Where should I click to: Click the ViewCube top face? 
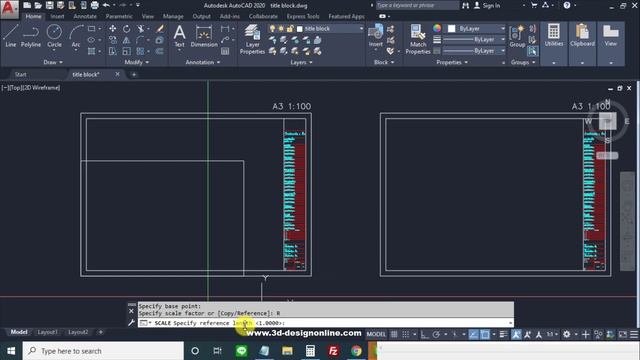coord(607,121)
